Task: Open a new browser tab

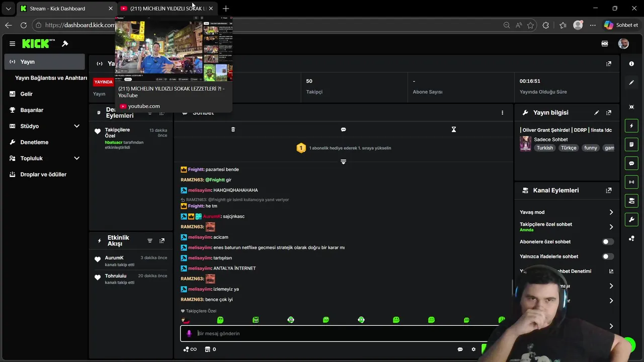Action: coord(226,9)
